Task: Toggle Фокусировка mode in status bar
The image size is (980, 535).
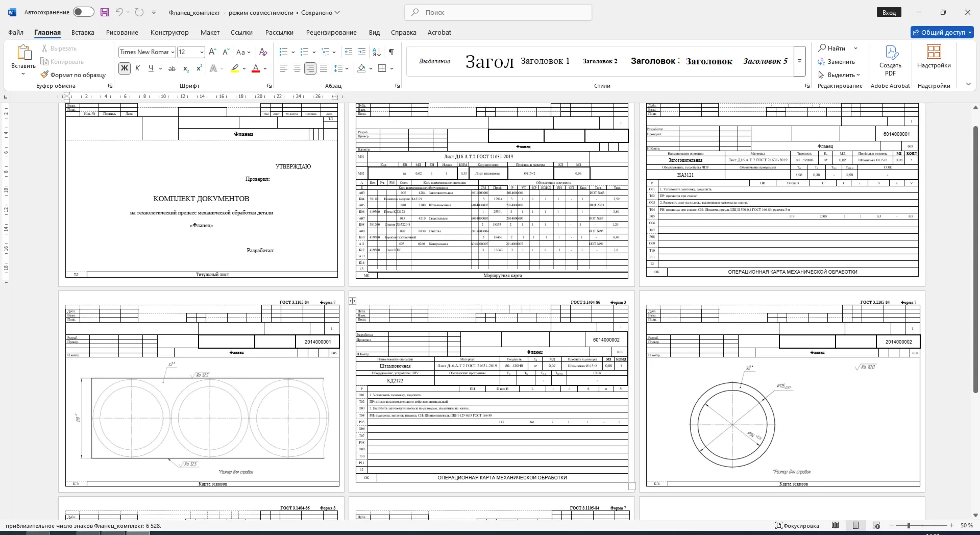Action: (x=797, y=525)
